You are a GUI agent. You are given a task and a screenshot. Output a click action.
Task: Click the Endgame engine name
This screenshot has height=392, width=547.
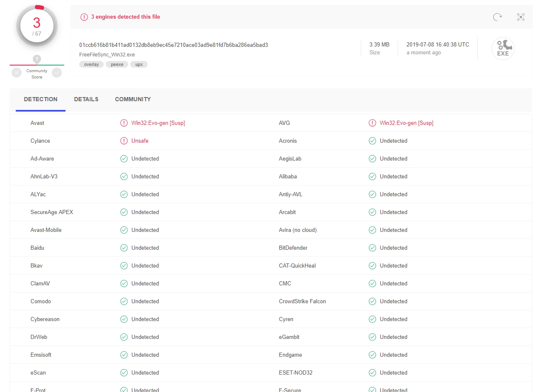(290, 355)
